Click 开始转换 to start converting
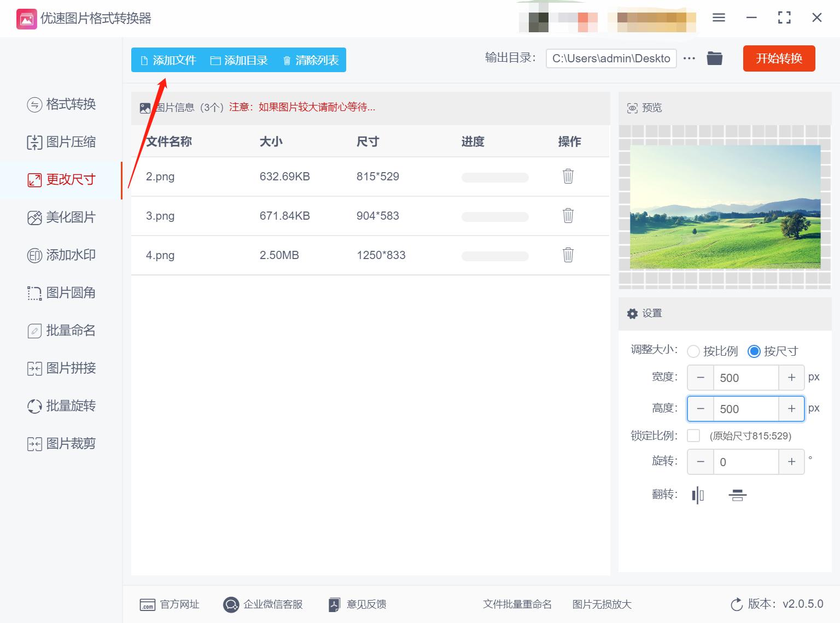840x623 pixels. 779,58
